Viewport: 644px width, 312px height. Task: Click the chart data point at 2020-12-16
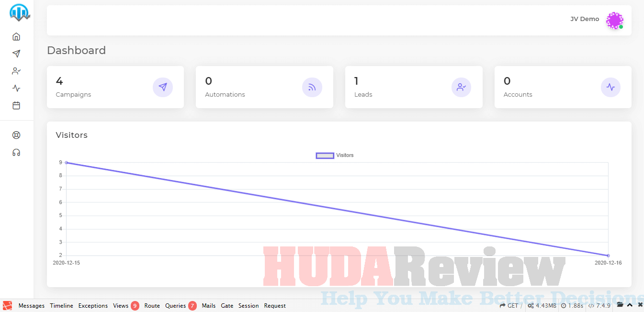(608, 256)
